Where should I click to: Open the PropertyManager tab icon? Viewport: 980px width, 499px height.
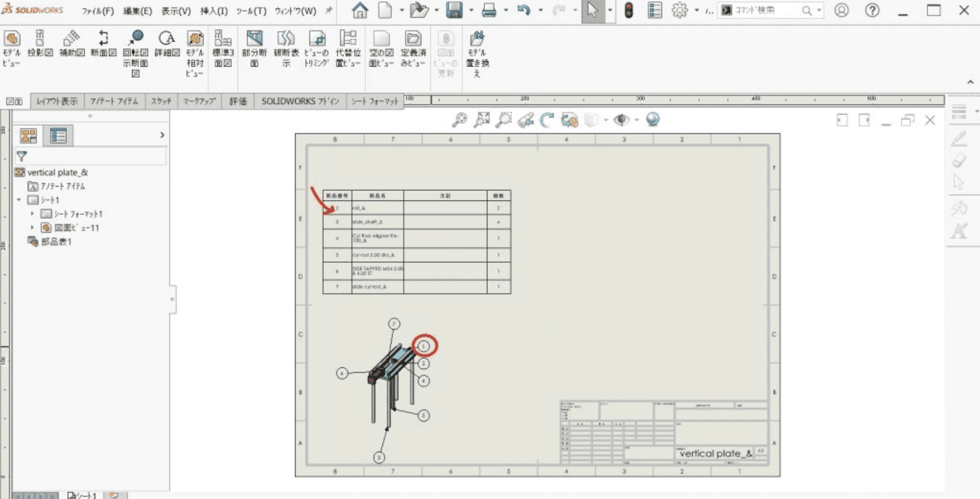coord(58,136)
